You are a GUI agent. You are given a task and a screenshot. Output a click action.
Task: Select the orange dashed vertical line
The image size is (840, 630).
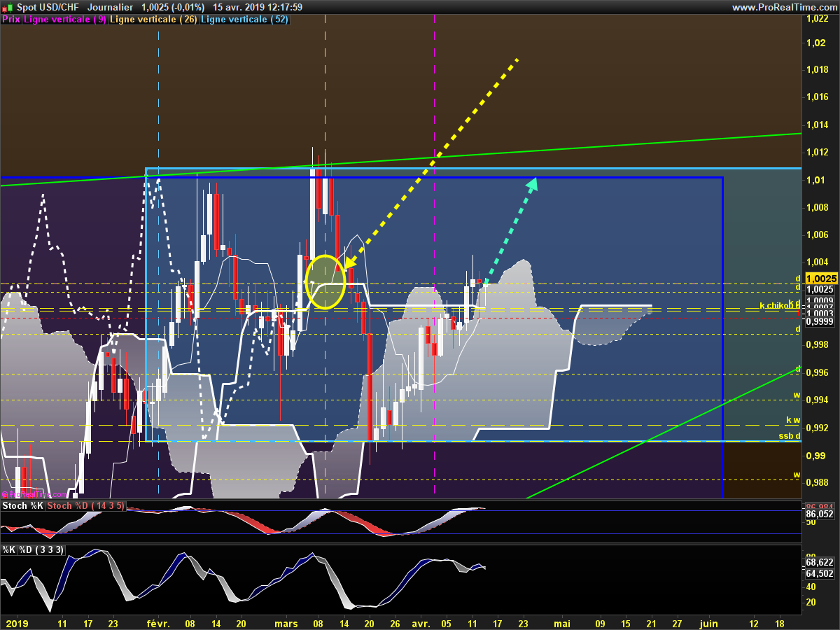coord(325,255)
